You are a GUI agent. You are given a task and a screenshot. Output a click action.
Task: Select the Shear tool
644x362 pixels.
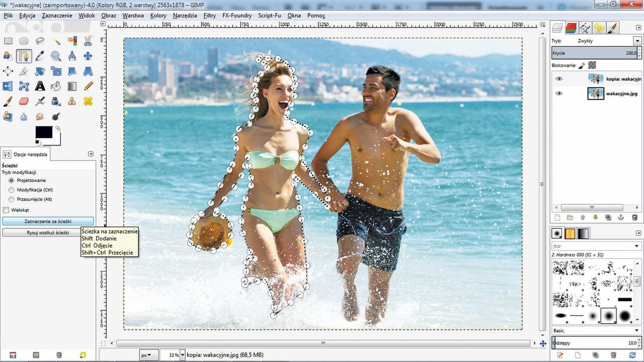(72, 71)
